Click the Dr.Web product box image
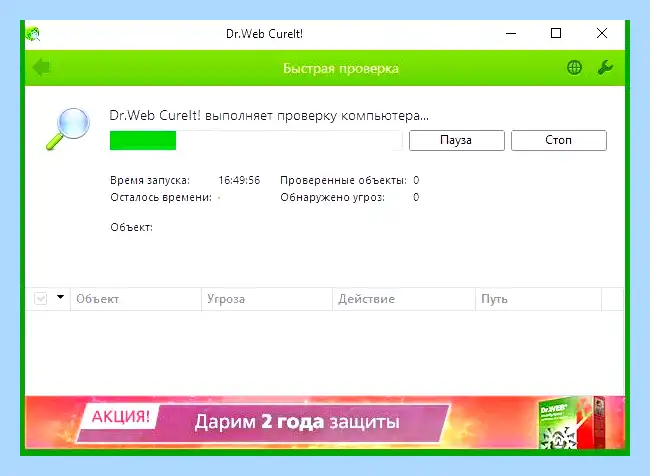Screen dimensions: 650x476 point(571,423)
